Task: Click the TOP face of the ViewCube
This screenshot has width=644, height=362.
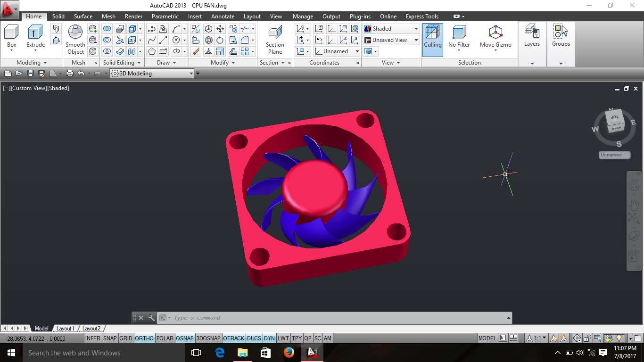Action: [614, 116]
